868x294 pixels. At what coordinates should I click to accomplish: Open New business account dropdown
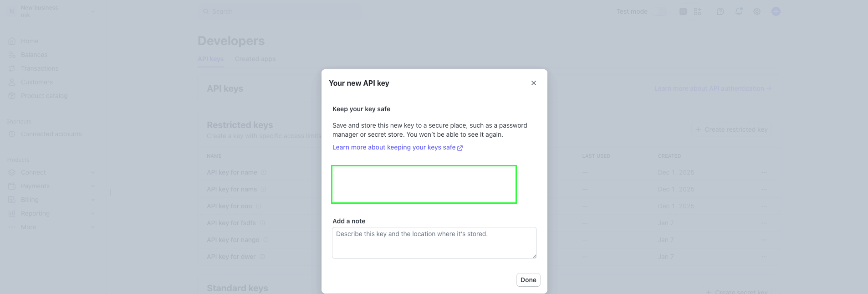[x=52, y=11]
